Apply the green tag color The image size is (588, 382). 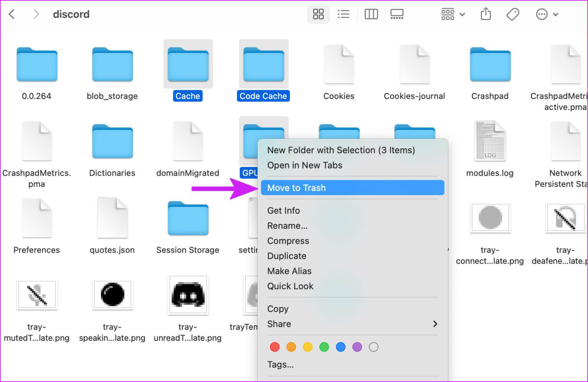(x=324, y=347)
